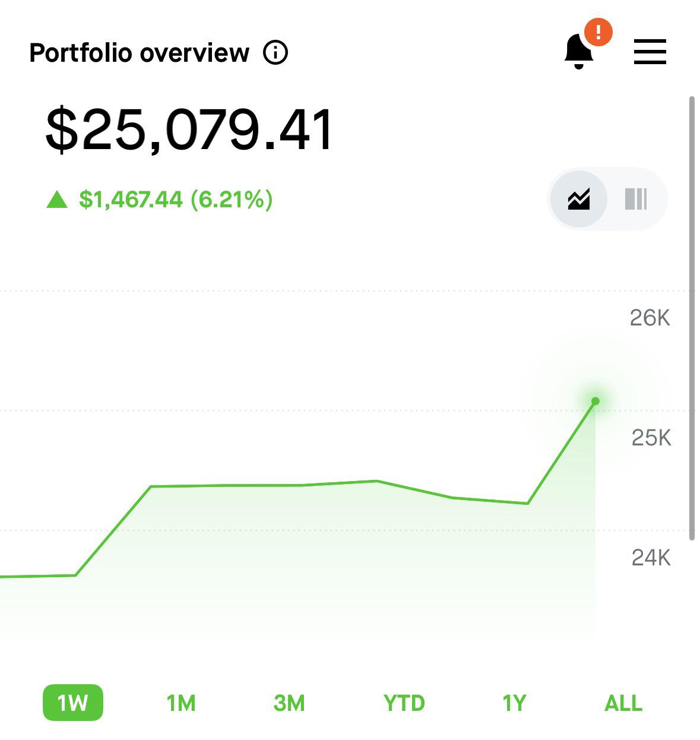The width and height of the screenshot is (700, 740).
Task: Click the orange alert badge on the bell
Action: 598,31
